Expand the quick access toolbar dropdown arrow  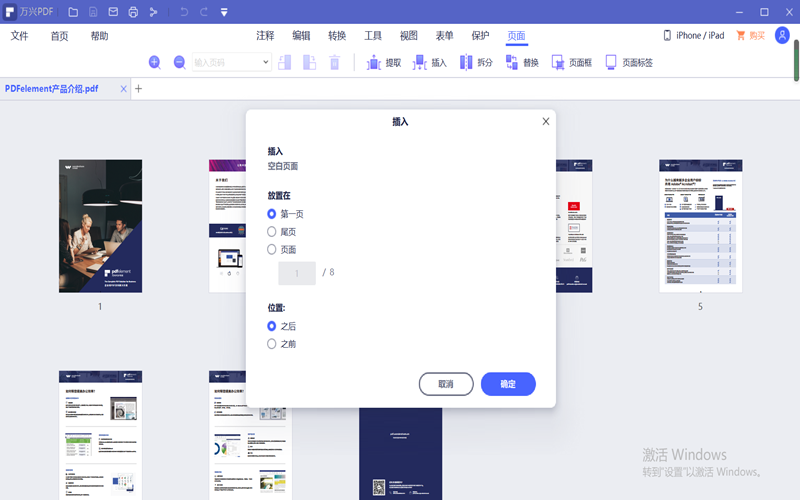pyautogui.click(x=224, y=12)
